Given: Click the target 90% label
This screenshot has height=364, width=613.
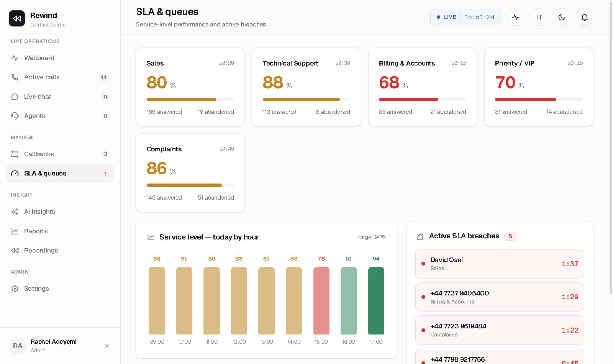Looking at the screenshot, I should (x=372, y=237).
